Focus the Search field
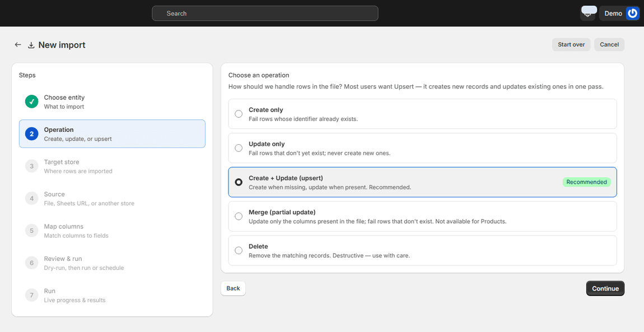This screenshot has width=644, height=332. click(265, 13)
